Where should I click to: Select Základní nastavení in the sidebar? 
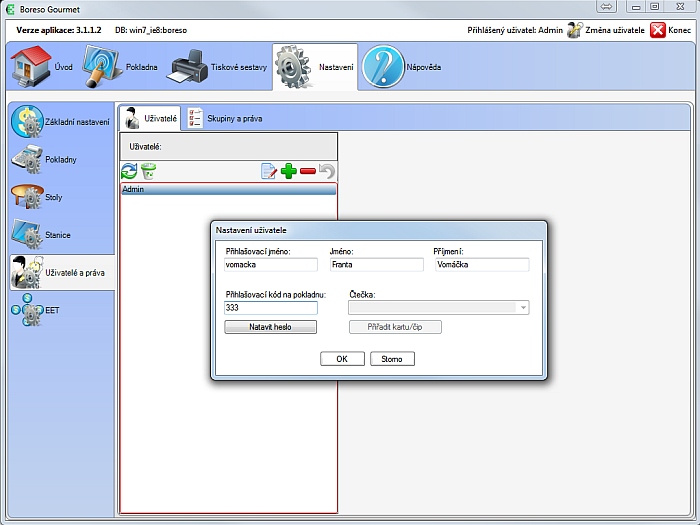click(60, 121)
